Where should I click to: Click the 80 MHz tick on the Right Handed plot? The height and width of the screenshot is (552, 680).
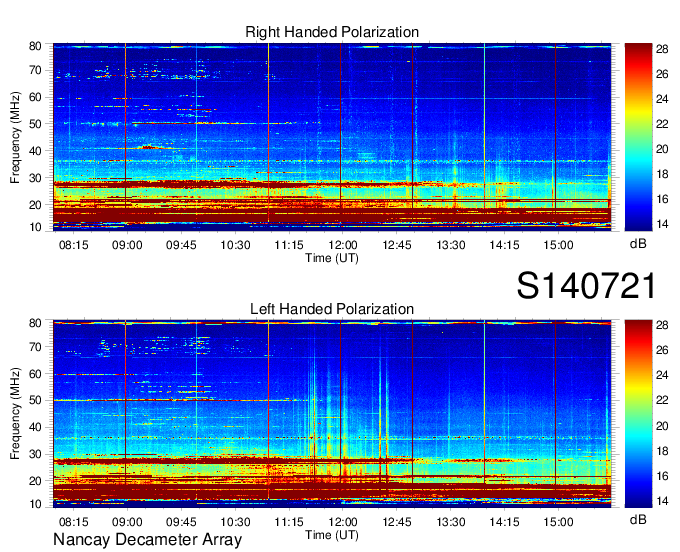coord(35,46)
